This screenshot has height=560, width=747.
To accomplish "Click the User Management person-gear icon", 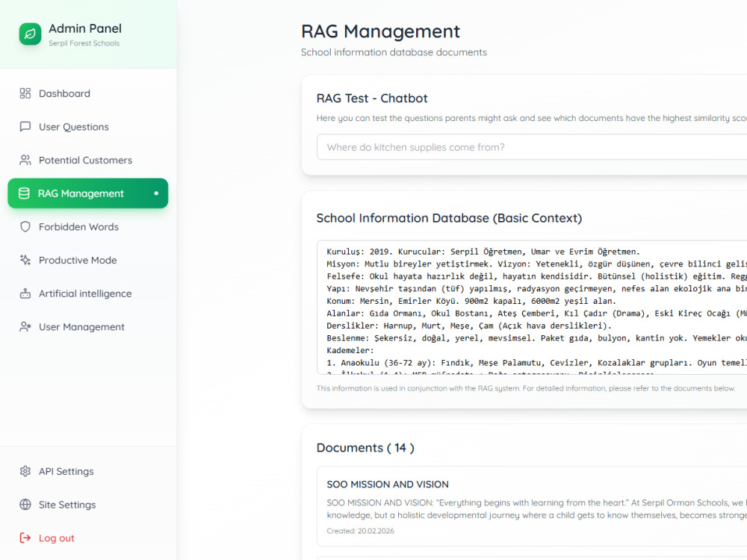I will (x=25, y=327).
